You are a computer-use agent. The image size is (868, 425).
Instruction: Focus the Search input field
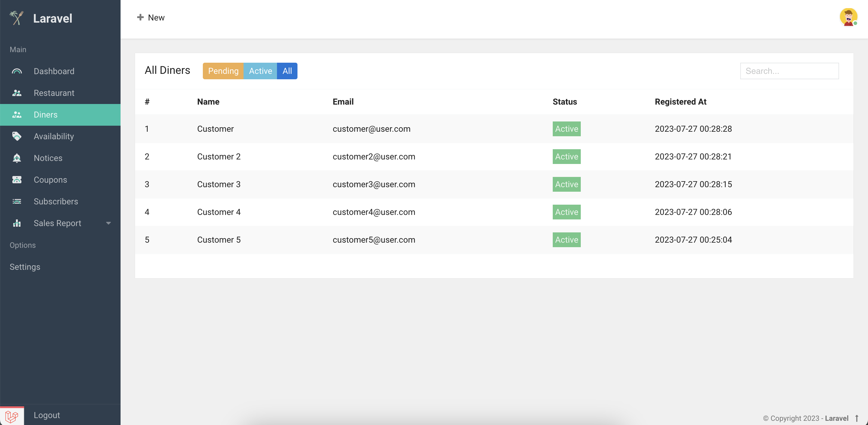[x=790, y=71]
